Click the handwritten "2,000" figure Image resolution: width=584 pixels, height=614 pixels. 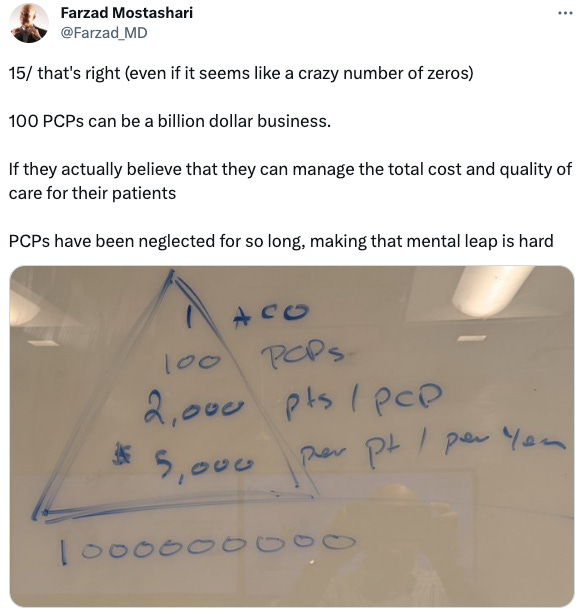(194, 408)
